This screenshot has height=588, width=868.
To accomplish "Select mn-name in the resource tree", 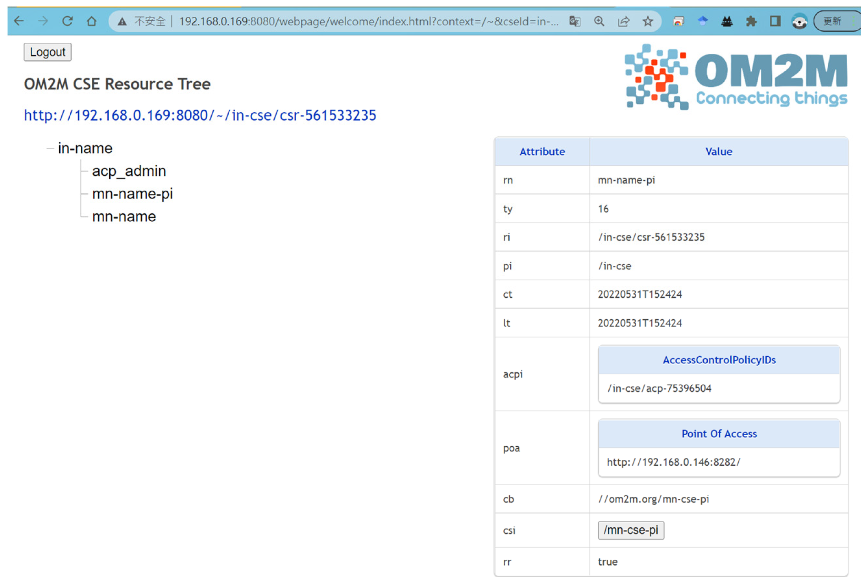I will pos(124,216).
